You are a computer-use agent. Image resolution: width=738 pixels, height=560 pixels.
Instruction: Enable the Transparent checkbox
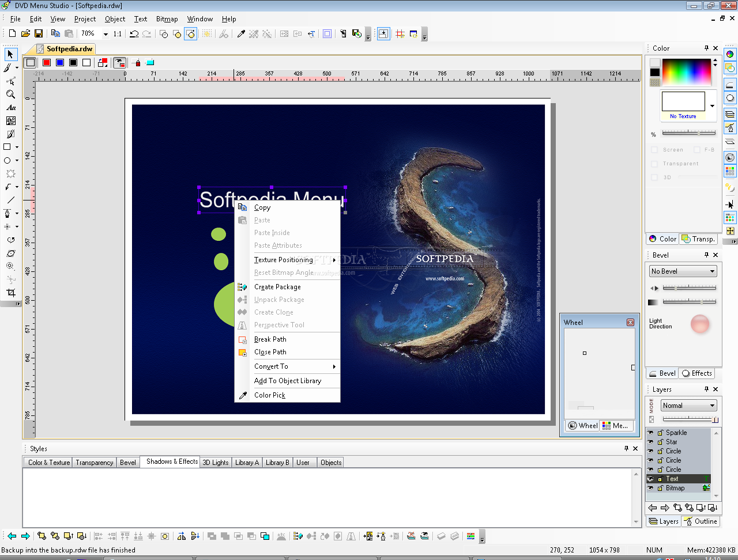[x=654, y=164]
